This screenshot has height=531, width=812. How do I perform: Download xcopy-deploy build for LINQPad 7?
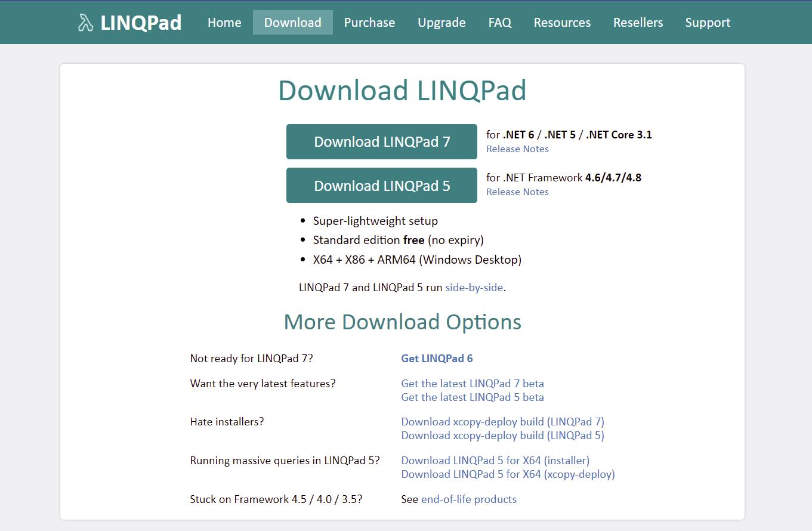click(502, 421)
